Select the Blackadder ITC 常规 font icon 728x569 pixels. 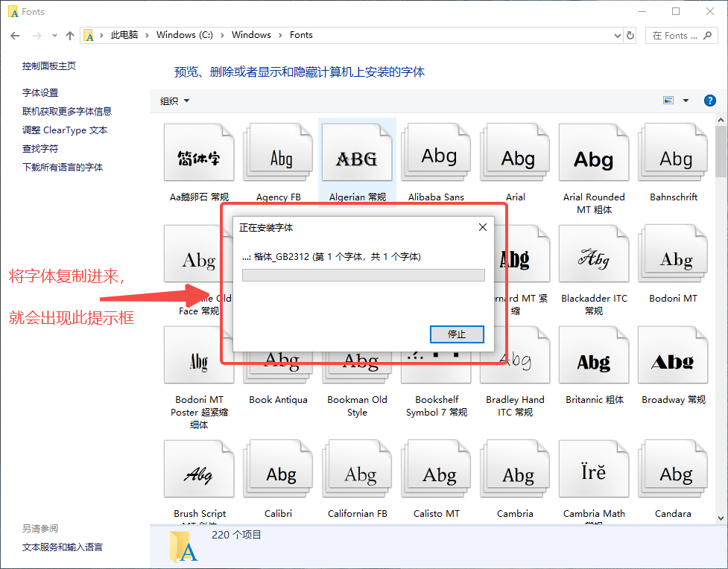point(594,254)
